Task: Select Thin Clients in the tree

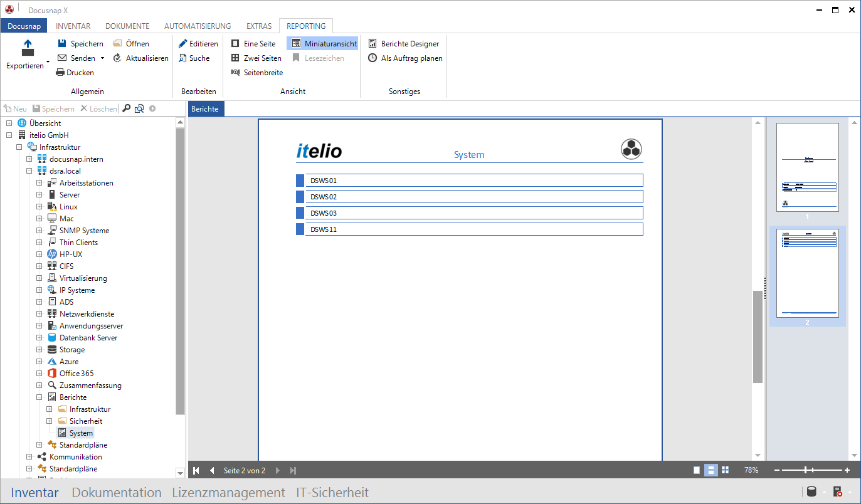Action: (x=78, y=243)
